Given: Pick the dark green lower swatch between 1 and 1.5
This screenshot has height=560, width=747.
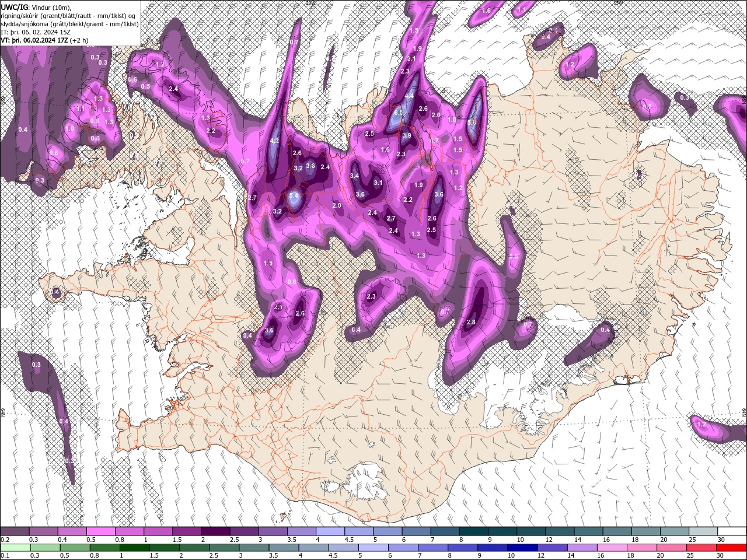Looking at the screenshot, I should pyautogui.click(x=134, y=547).
